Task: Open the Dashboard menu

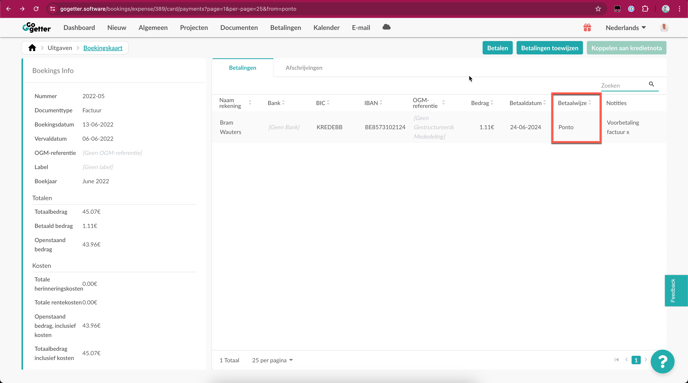Action: (x=79, y=28)
